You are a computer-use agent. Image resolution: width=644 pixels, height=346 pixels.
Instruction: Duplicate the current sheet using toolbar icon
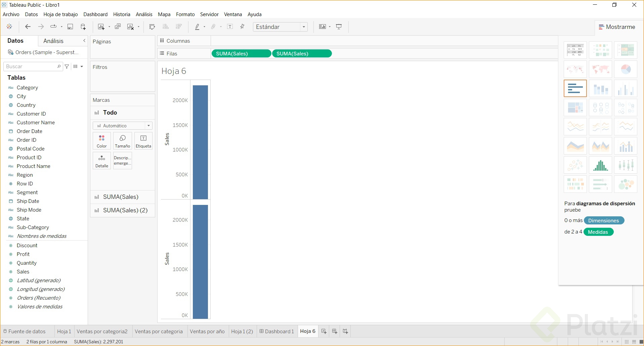[118, 27]
